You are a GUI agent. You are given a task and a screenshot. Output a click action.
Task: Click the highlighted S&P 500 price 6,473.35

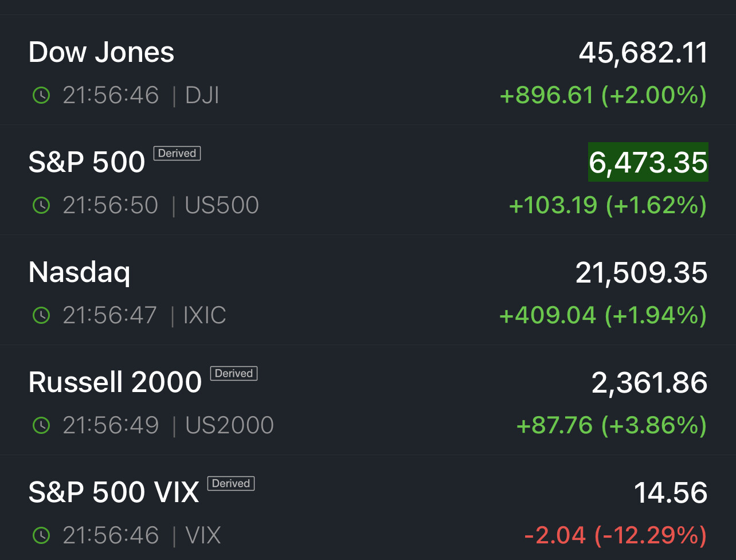coord(648,162)
